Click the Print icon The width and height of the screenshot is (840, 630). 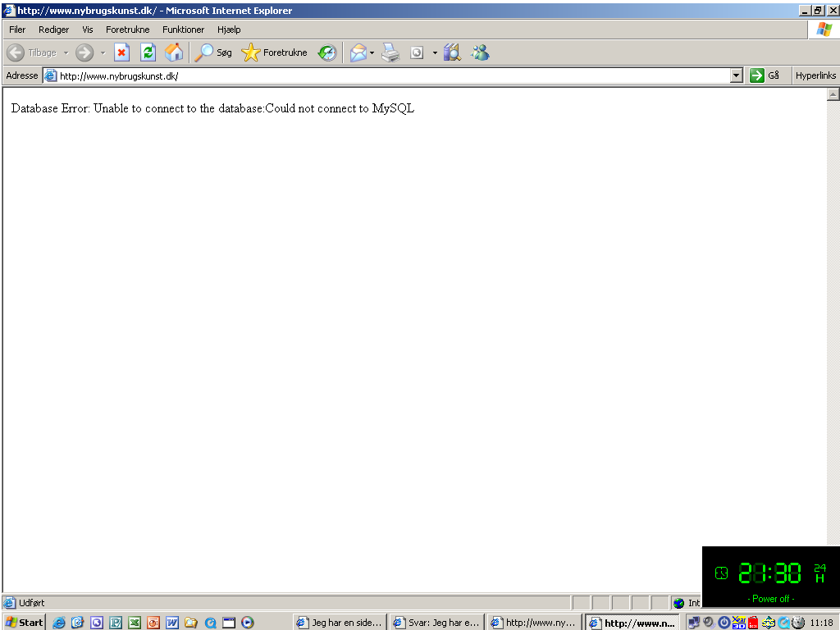pos(390,52)
